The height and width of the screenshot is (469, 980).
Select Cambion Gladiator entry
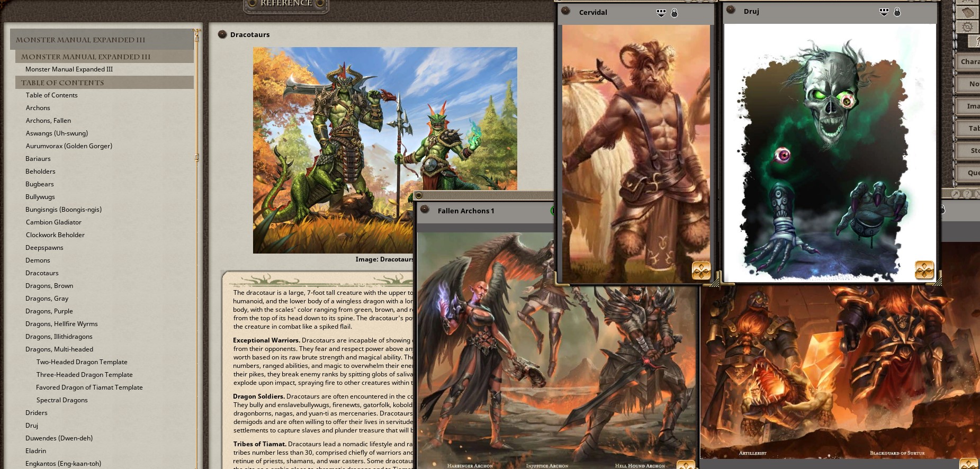click(53, 222)
